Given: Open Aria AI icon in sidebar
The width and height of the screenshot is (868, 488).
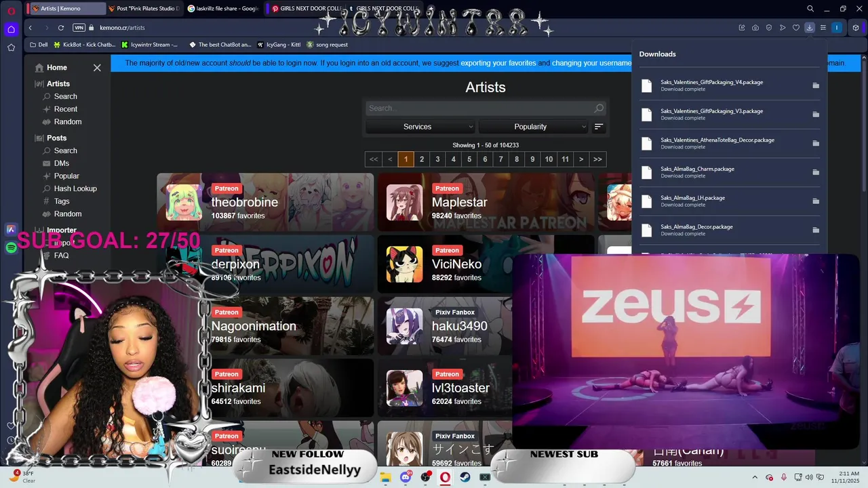Looking at the screenshot, I should click(x=11, y=230).
